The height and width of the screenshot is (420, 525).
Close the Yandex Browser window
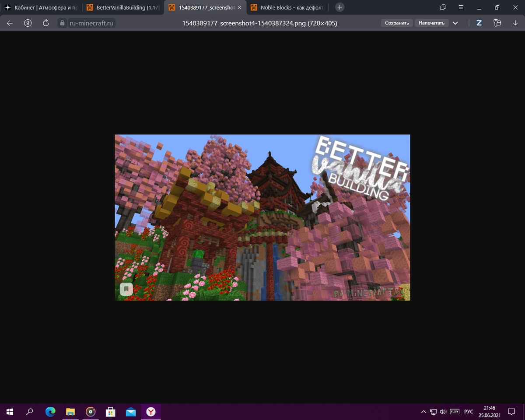[x=515, y=7]
